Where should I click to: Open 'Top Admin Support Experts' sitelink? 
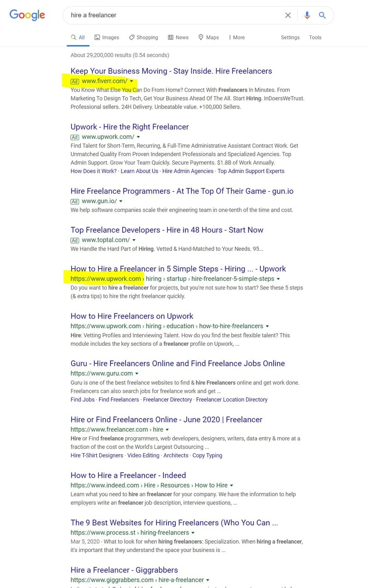[251, 171]
